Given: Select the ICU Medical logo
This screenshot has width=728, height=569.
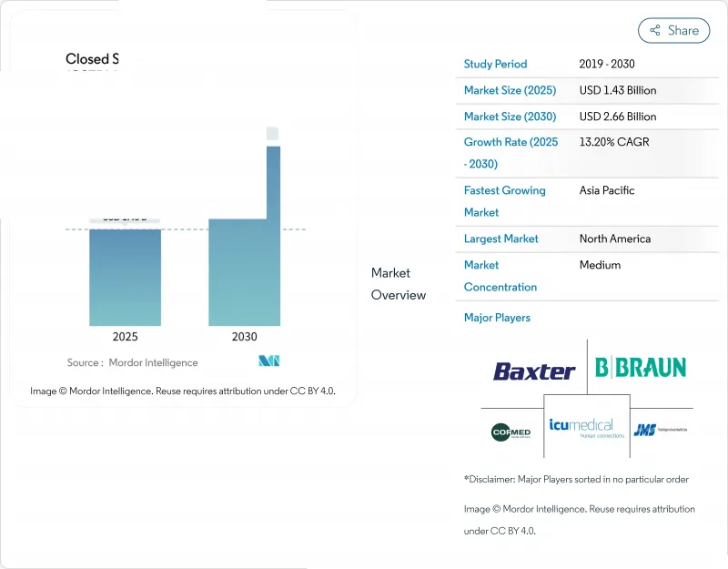Looking at the screenshot, I should pos(587,427).
